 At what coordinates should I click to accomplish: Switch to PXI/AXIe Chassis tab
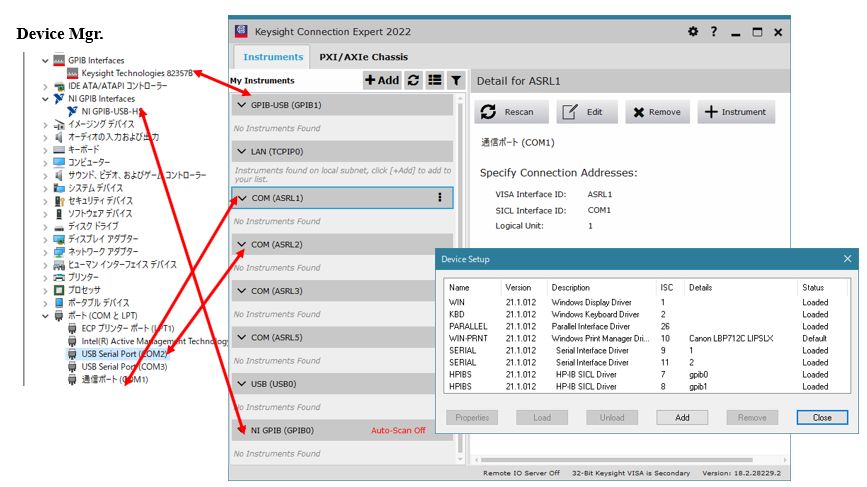(363, 57)
